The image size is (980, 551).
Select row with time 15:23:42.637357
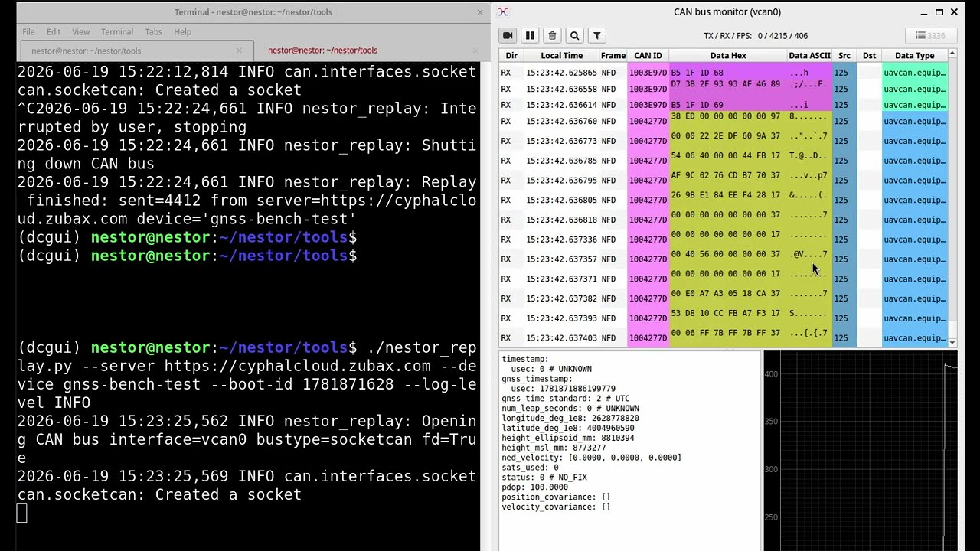click(x=724, y=259)
